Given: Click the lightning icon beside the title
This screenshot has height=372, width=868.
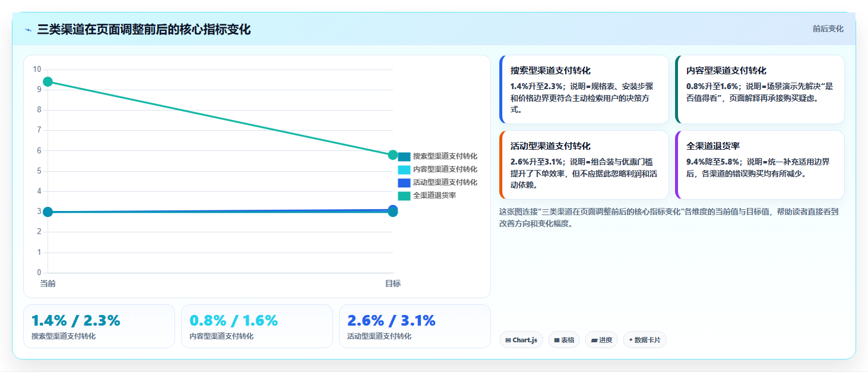Looking at the screenshot, I should point(28,30).
